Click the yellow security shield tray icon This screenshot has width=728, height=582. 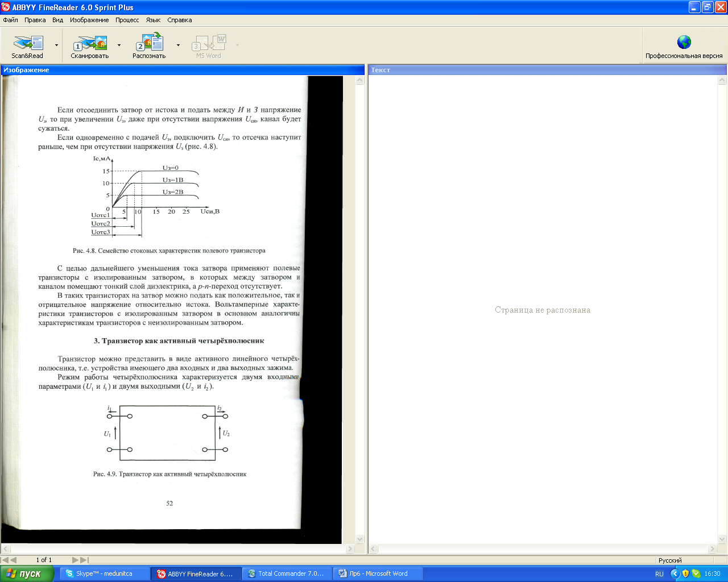[x=685, y=573]
